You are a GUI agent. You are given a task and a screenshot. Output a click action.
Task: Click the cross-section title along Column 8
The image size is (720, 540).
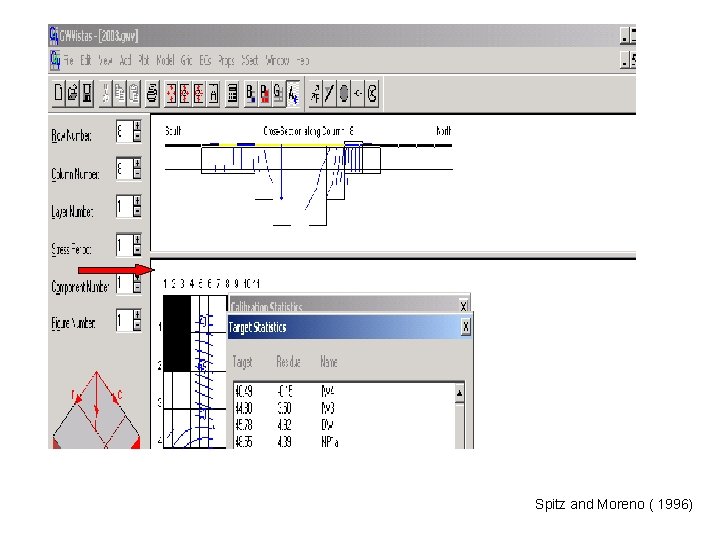click(309, 131)
